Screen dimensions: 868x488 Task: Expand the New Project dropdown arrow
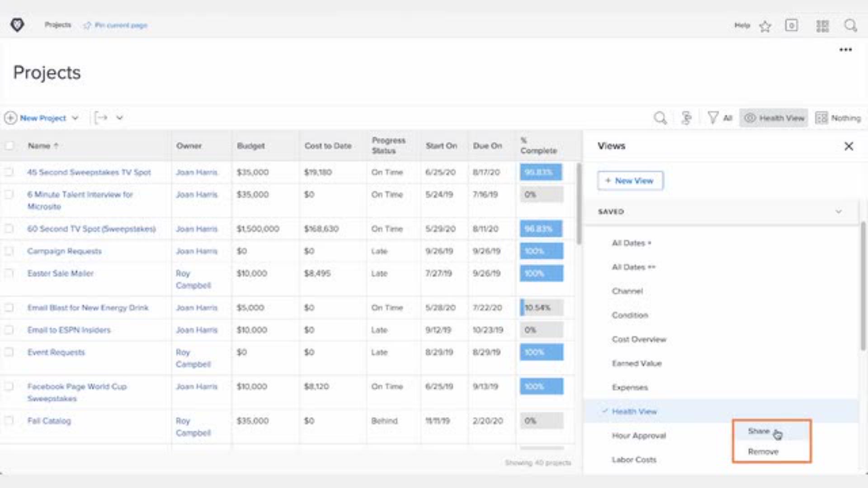[x=75, y=118]
